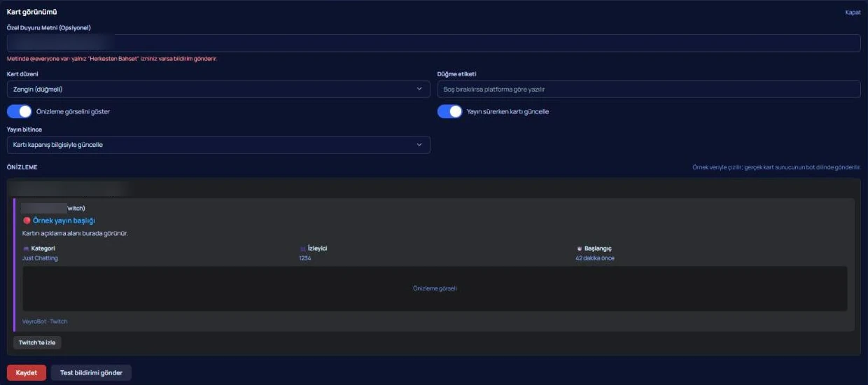Screen dimensions: 868x385
Task: Click the Kaydet button
Action: [x=27, y=372]
